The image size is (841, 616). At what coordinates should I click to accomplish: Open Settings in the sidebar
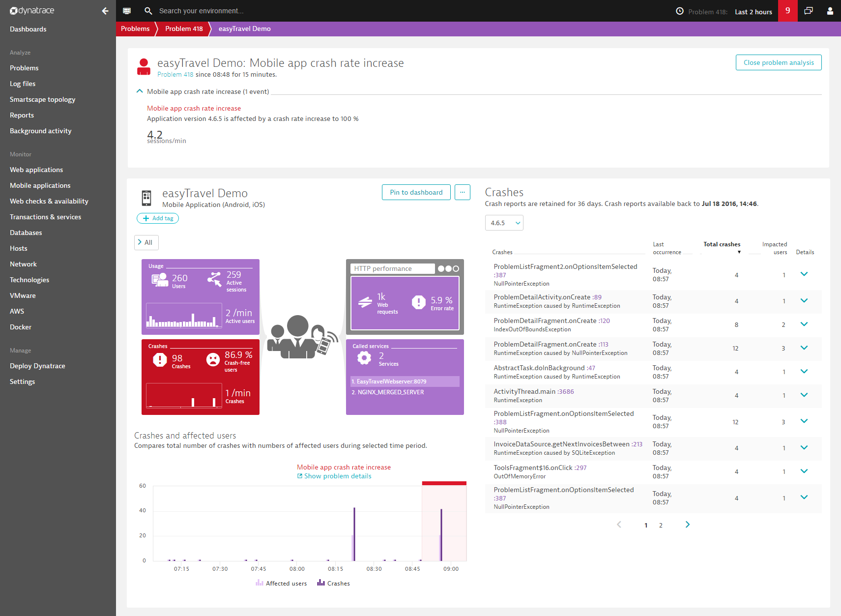click(x=22, y=381)
